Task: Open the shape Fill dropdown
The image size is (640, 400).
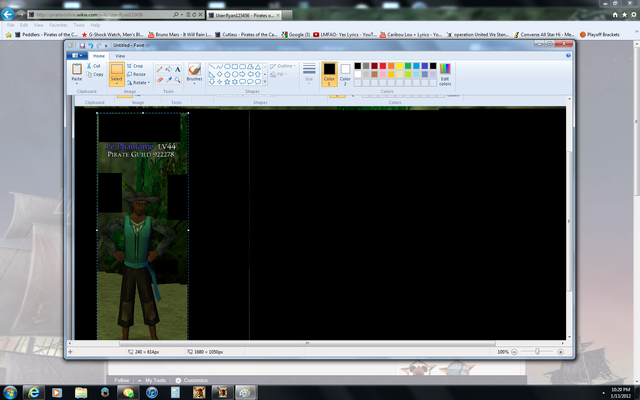Action: click(279, 74)
